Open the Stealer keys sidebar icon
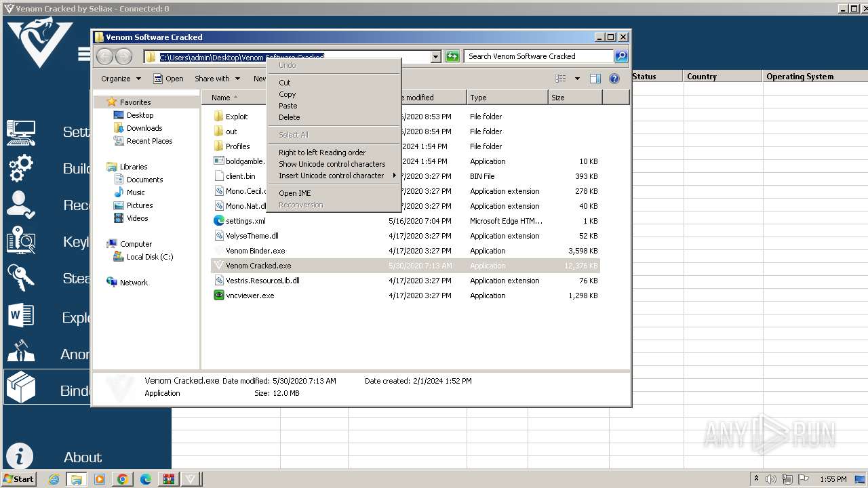 (20, 278)
